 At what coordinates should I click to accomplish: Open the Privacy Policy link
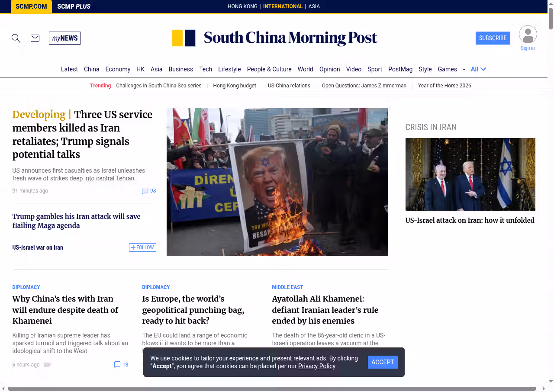316,366
